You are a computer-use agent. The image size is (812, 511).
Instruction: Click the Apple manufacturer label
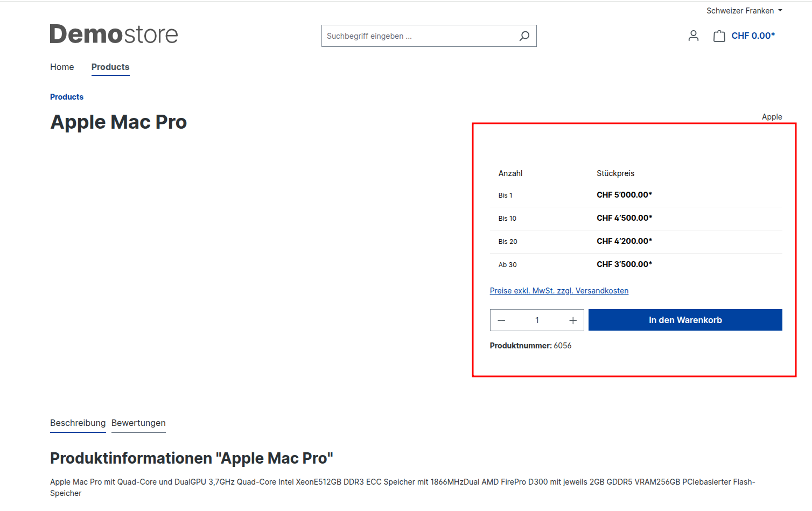(x=772, y=116)
